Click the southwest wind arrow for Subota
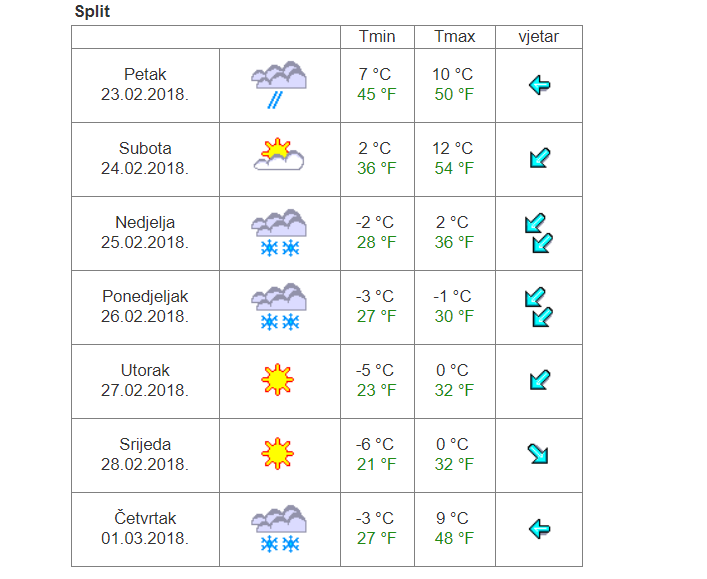707x579 pixels. (x=540, y=158)
